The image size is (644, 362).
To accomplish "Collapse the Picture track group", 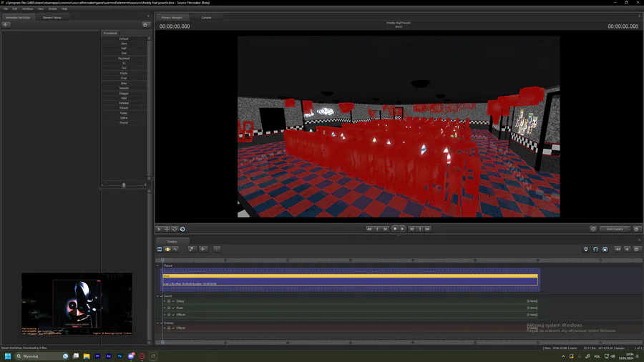I will (x=157, y=265).
